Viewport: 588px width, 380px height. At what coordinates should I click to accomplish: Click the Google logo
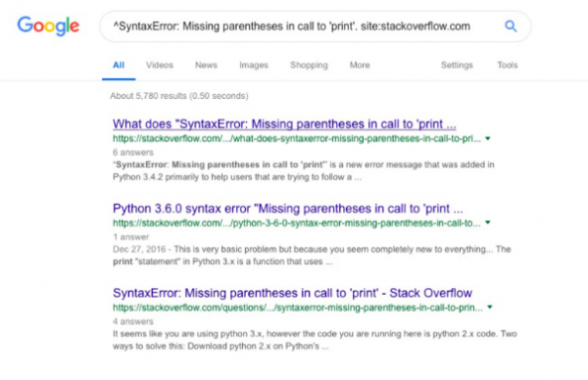(48, 25)
